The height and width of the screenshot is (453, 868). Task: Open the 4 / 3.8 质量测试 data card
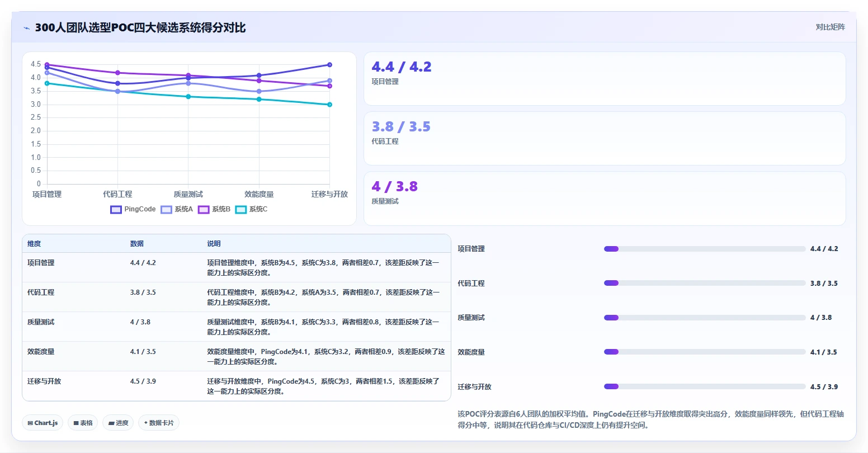[x=605, y=199]
